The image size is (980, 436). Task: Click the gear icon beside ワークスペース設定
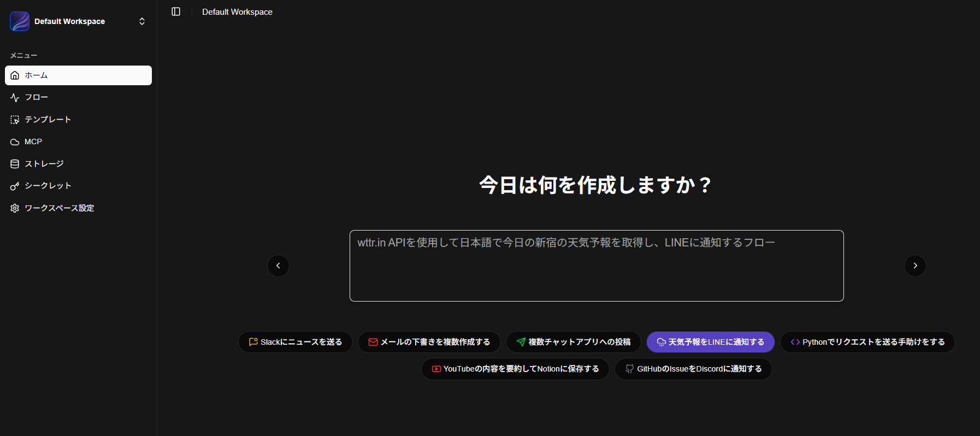pos(15,208)
